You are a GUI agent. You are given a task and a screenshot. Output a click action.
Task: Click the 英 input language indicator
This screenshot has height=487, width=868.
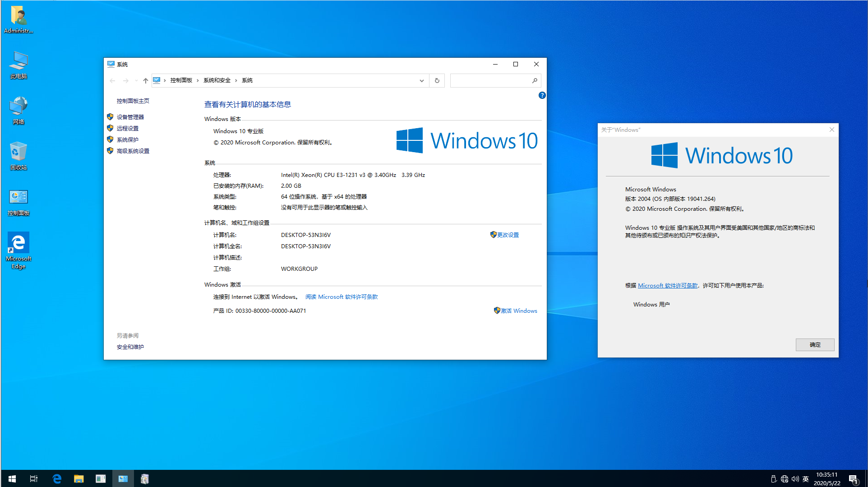pyautogui.click(x=805, y=479)
